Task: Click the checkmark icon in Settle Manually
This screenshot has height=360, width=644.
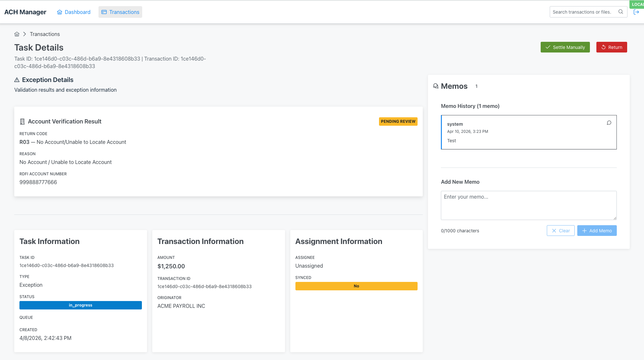Action: (x=548, y=47)
